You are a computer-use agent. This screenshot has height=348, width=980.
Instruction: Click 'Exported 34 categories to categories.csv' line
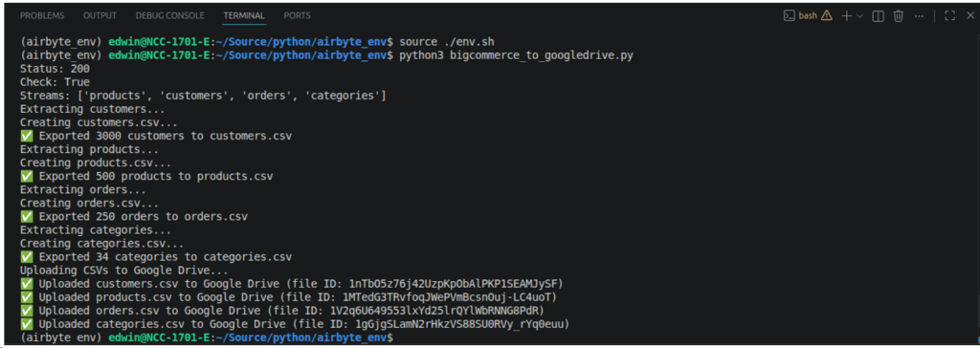click(156, 257)
